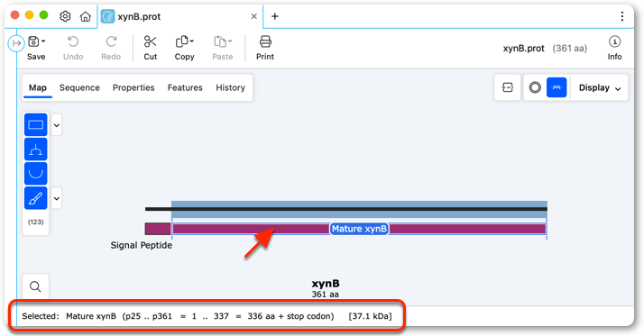Screen dimensions: 644x336
Task: Open the Info panel icon
Action: click(x=614, y=41)
